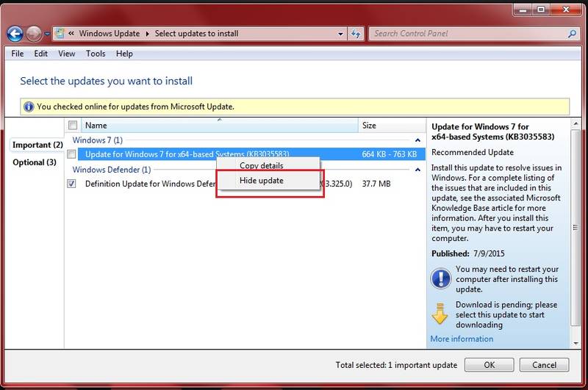Viewport: 588px width, 390px height.
Task: Click Select updates to install breadcrumb
Action: (196, 33)
